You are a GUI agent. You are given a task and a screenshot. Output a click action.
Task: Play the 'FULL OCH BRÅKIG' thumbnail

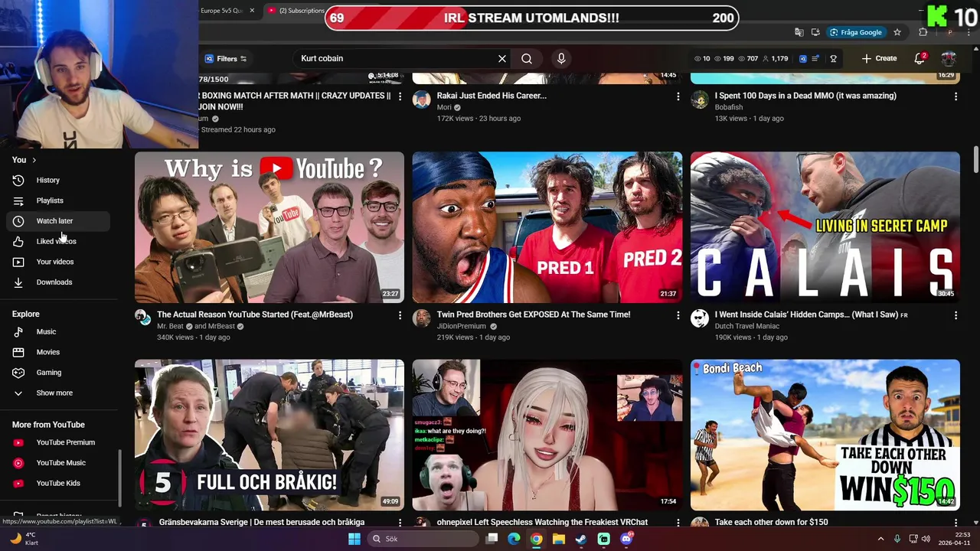point(269,435)
